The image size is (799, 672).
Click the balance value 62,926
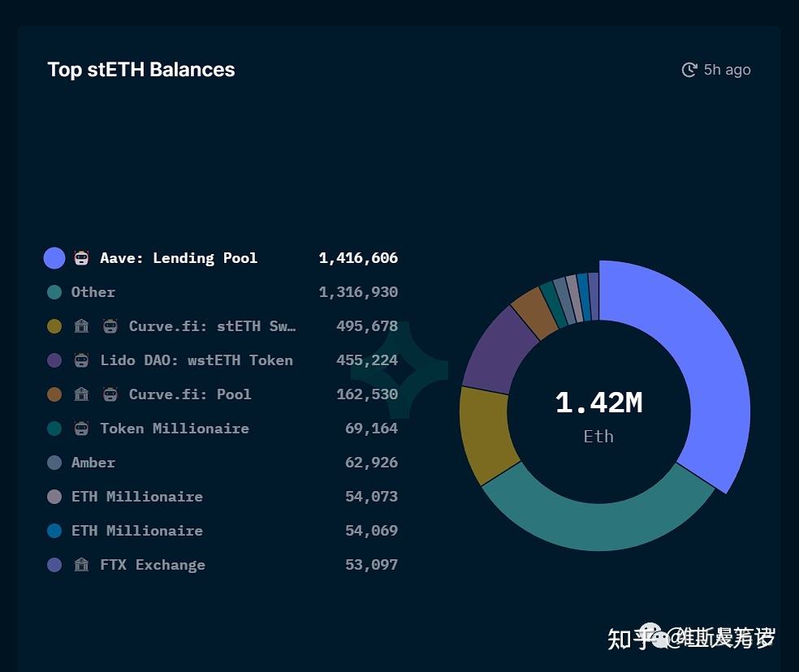coord(371,463)
